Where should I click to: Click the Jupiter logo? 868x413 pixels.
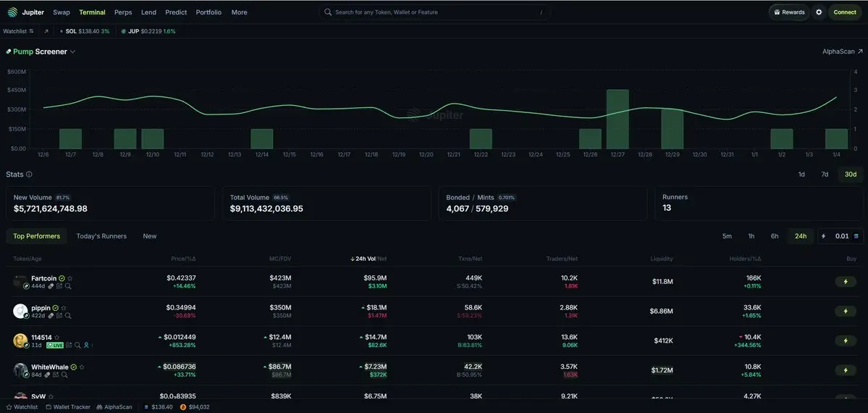pyautogui.click(x=26, y=12)
